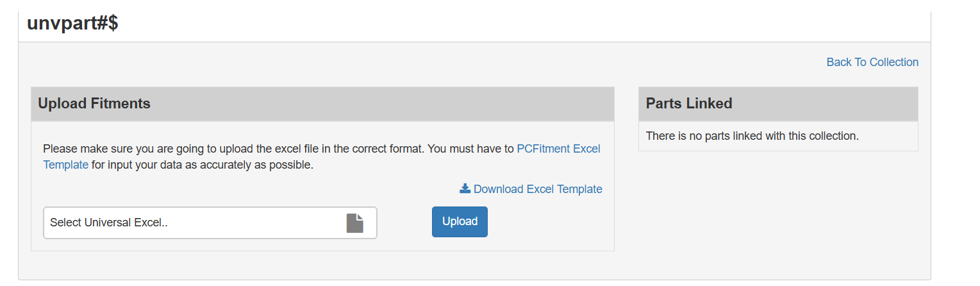This screenshot has height=286, width=980.
Task: Click the download arrow icon beside Excel Template
Action: (465, 189)
